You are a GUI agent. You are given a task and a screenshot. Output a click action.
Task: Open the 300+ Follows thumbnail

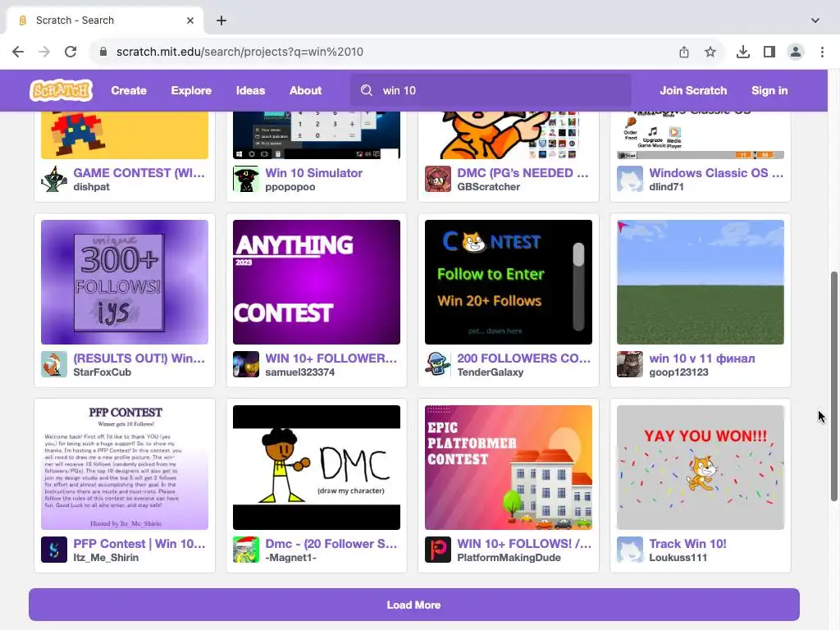125,282
